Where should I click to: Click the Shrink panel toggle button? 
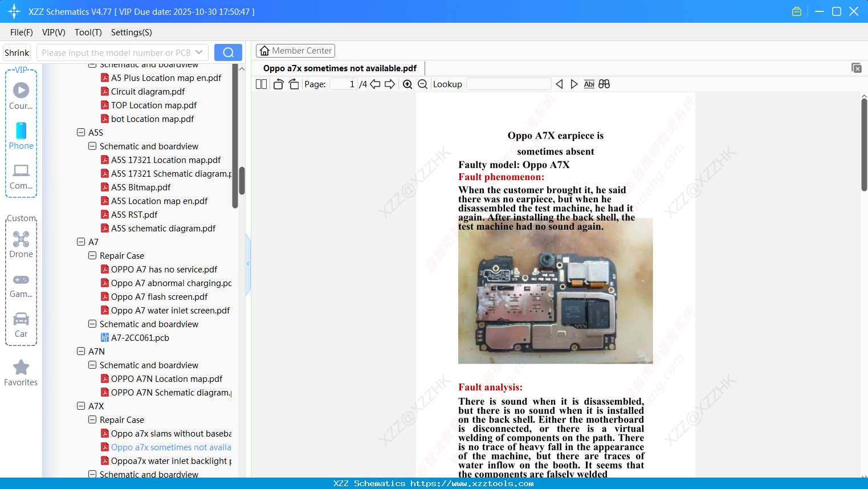tap(17, 53)
